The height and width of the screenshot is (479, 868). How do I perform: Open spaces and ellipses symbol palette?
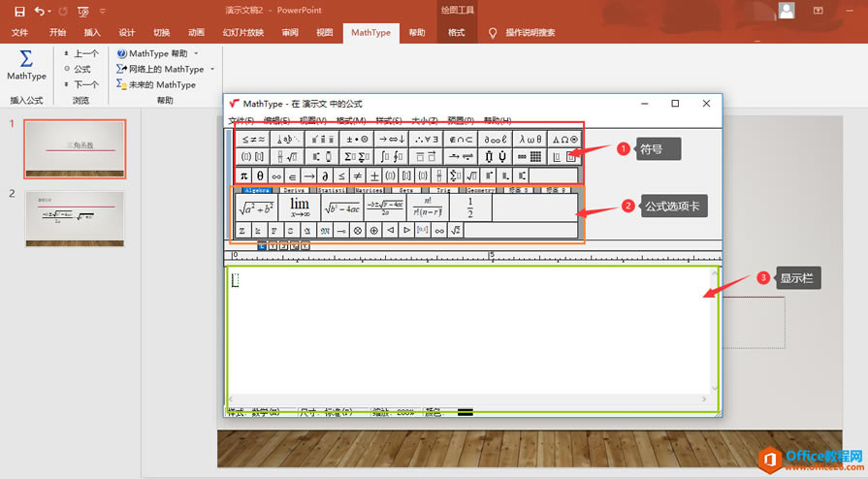tap(288, 139)
